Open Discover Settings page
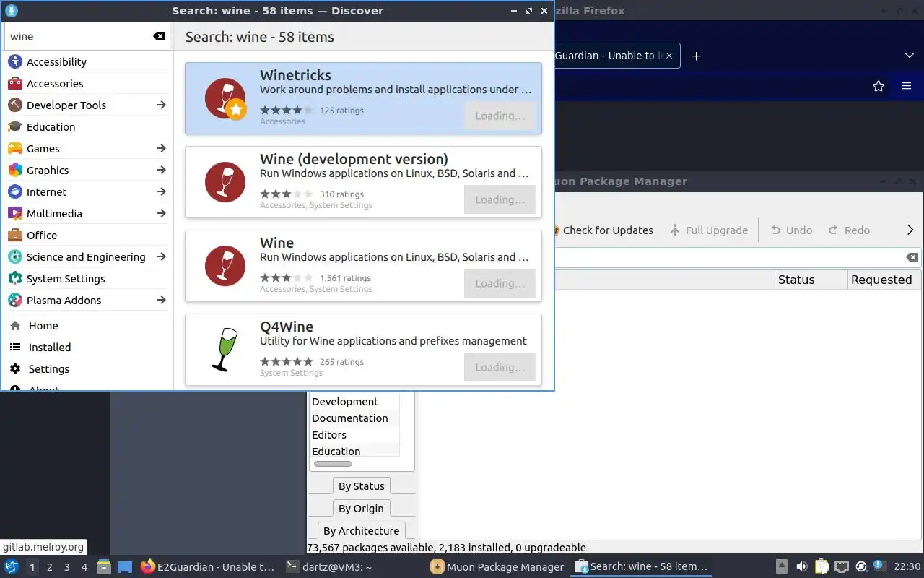Screen dimensions: 924x578 [x=87, y=369]
